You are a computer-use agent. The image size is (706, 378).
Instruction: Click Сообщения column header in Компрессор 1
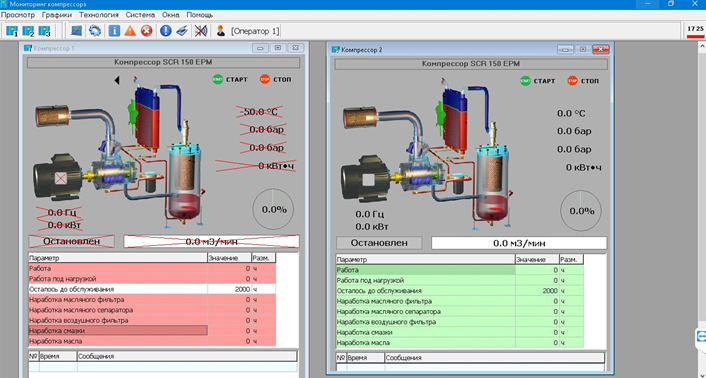tap(186, 356)
